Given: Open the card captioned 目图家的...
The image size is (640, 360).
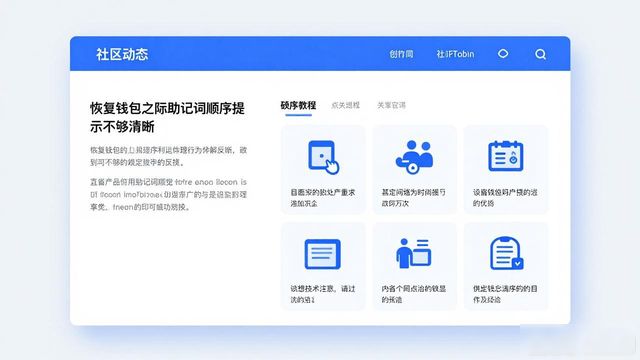Looking at the screenshot, I should click(x=323, y=169).
